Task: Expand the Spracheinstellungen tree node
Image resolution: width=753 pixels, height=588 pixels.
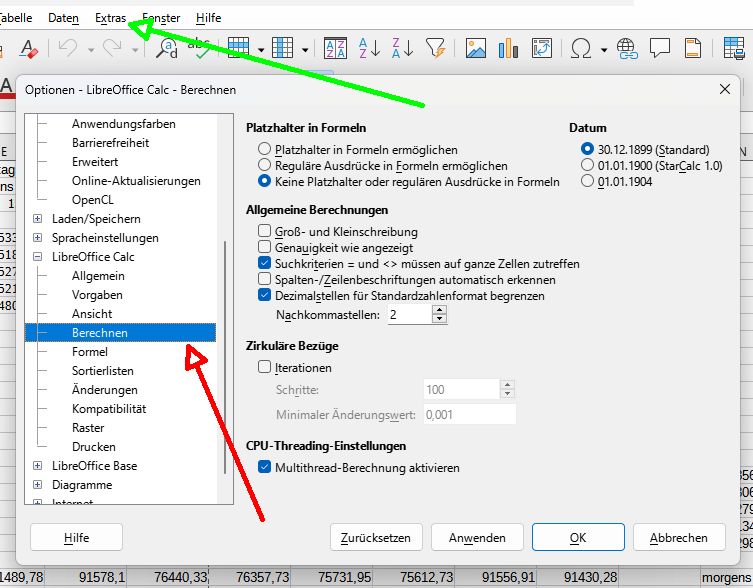Action: pyautogui.click(x=37, y=237)
